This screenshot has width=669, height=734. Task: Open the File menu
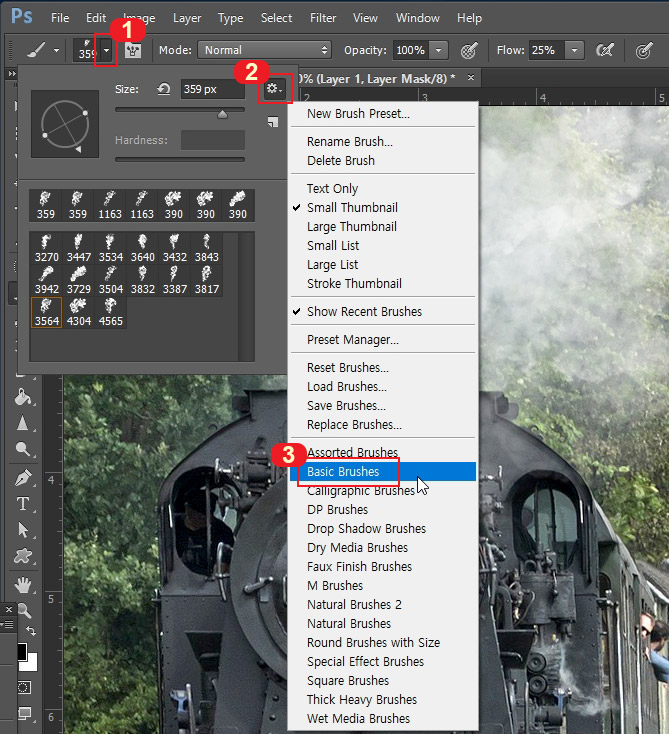(x=60, y=18)
